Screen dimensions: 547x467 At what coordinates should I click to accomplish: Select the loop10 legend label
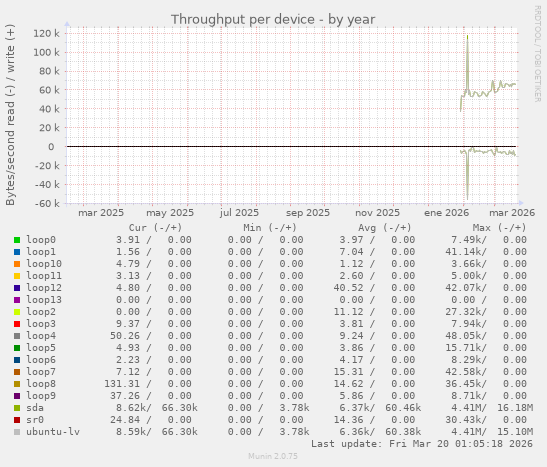click(x=44, y=264)
